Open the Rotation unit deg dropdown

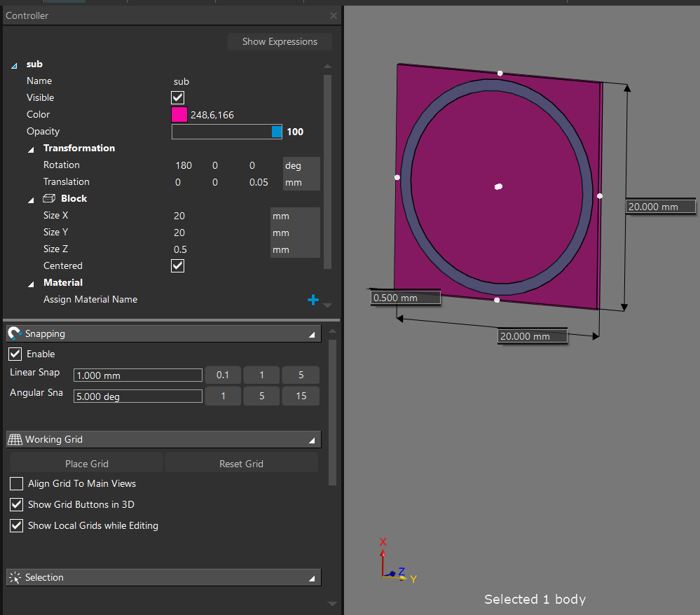tap(301, 165)
